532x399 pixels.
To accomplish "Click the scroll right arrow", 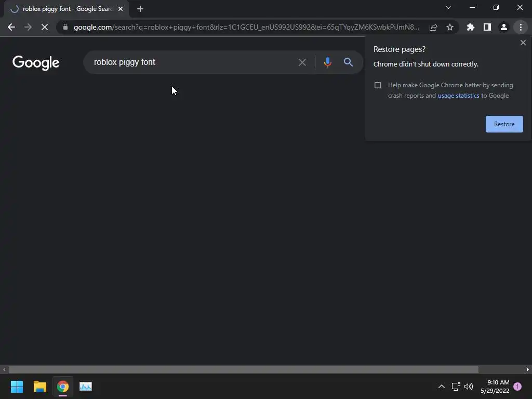I will point(528,369).
